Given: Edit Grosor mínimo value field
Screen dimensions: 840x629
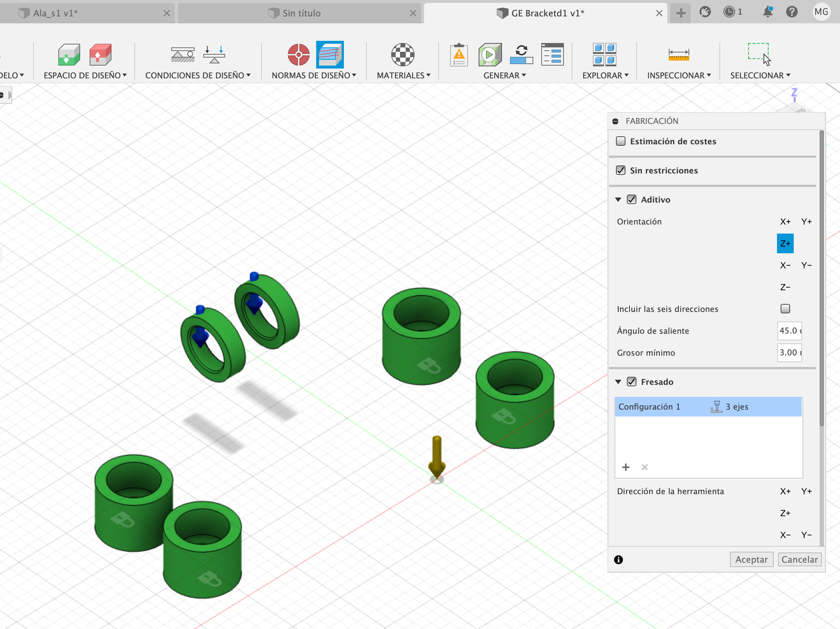Looking at the screenshot, I should click(789, 352).
